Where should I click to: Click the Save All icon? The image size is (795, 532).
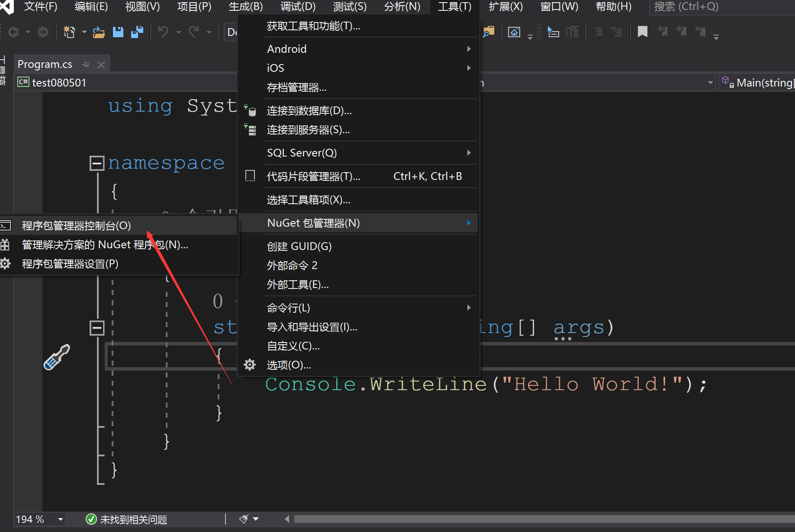coord(138,32)
